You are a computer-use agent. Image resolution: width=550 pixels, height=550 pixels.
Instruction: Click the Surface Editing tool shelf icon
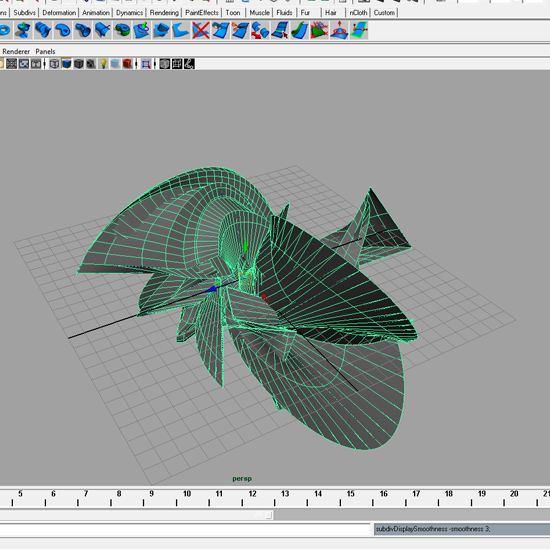(x=358, y=30)
